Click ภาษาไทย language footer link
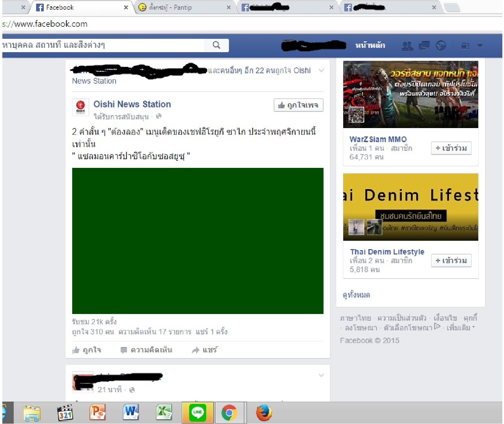The image size is (504, 424). [355, 318]
